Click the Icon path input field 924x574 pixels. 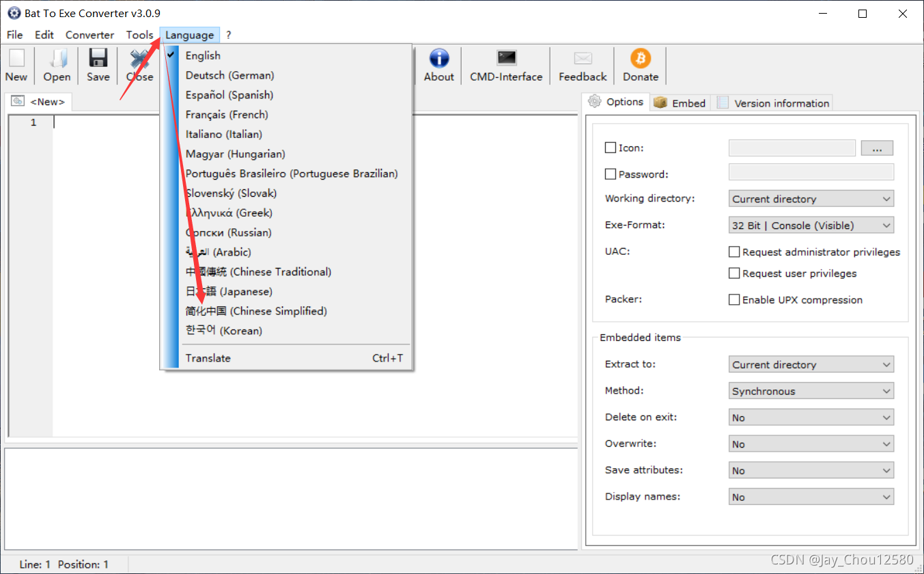[x=792, y=148]
